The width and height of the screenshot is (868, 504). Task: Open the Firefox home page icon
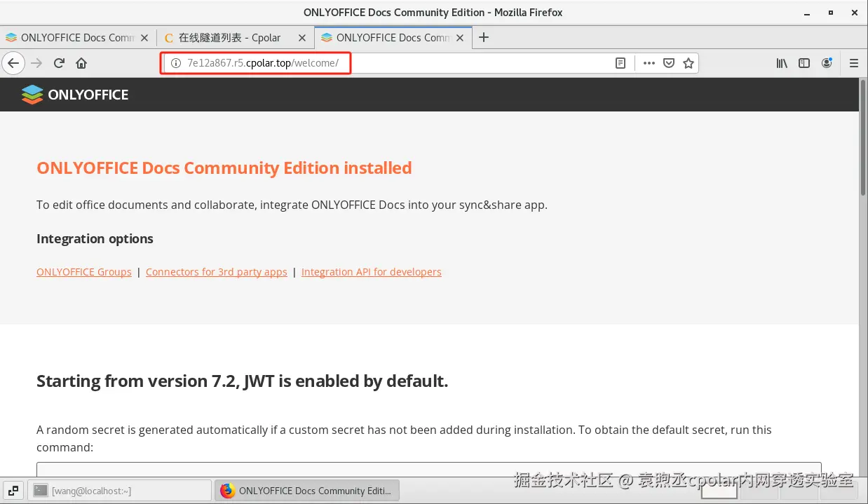81,63
